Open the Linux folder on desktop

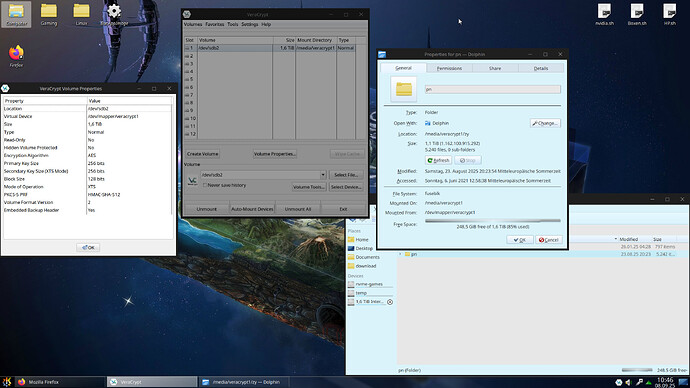[x=81, y=14]
